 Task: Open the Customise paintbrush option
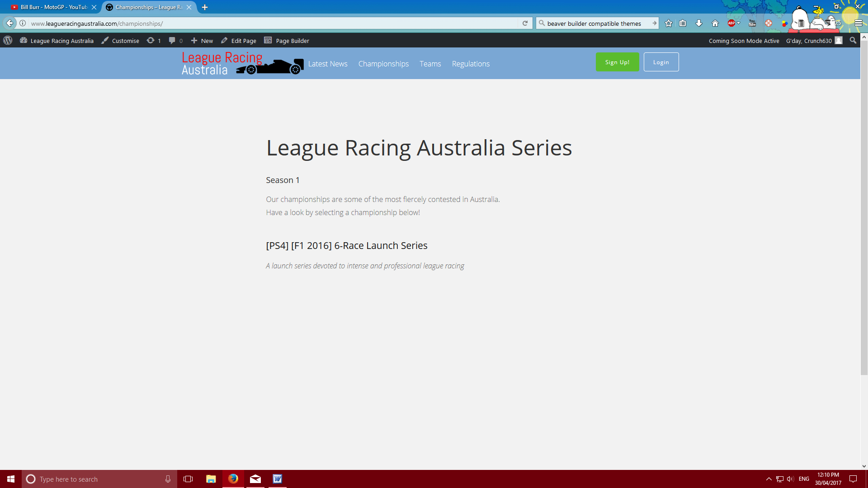point(120,41)
